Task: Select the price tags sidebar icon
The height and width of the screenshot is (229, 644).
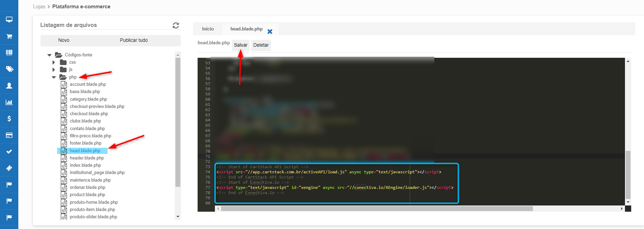Action: pos(9,69)
